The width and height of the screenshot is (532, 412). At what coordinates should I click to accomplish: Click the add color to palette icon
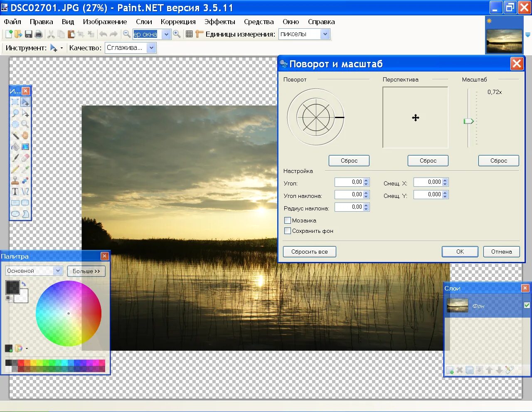pyautogui.click(x=9, y=348)
